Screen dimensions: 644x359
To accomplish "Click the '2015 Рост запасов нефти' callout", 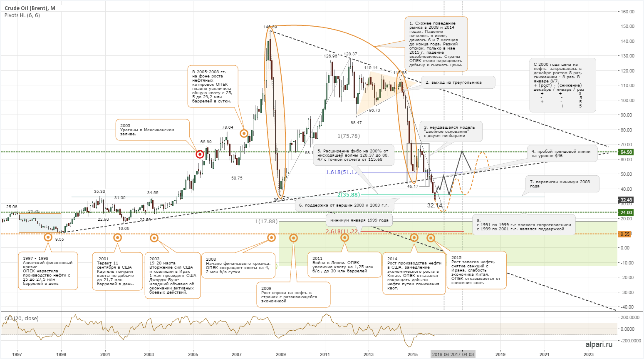I will click(476, 270).
